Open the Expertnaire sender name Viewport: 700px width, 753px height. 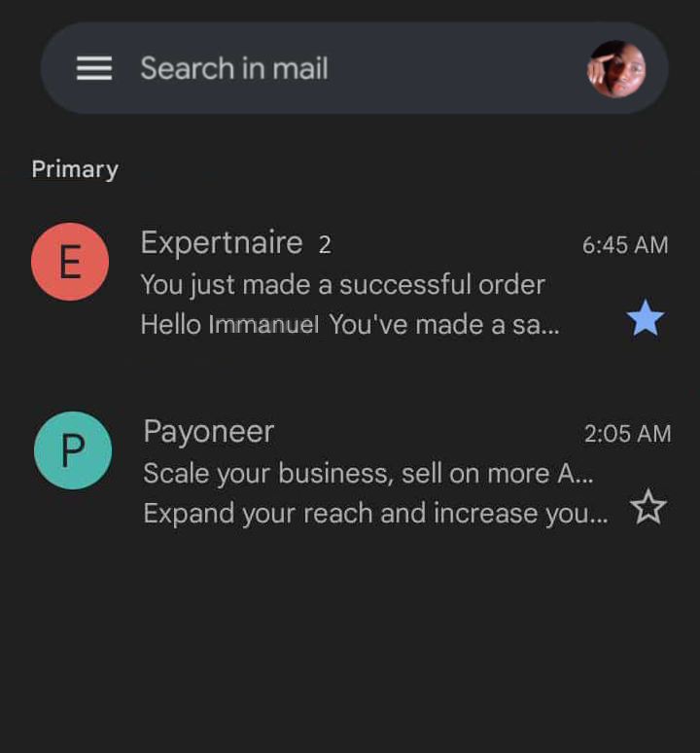pos(222,243)
